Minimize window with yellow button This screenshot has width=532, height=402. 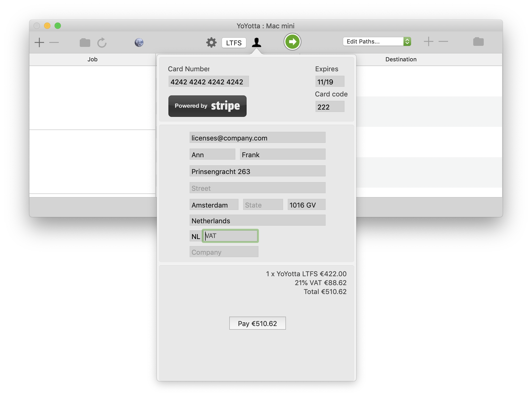pyautogui.click(x=47, y=26)
